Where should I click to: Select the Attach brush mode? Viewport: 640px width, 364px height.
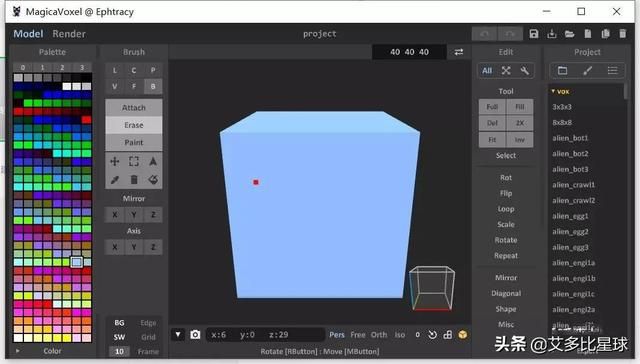134,108
